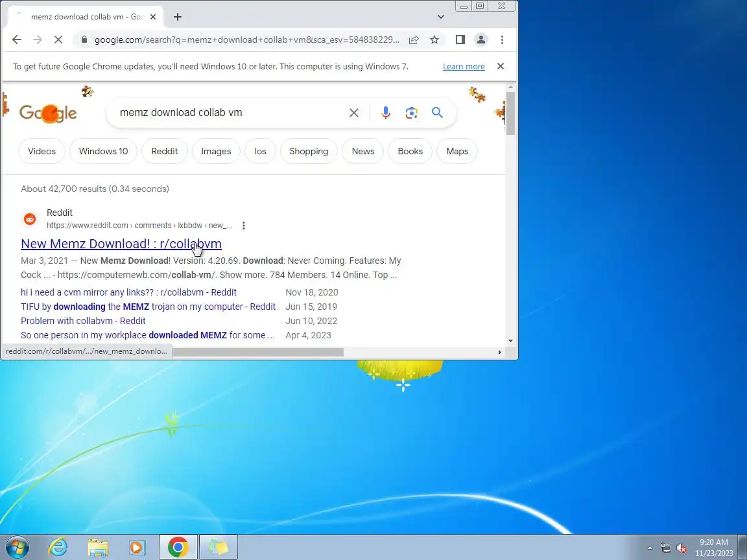
Task: Click the reddit.com result URL breadcrumb
Action: click(139, 226)
